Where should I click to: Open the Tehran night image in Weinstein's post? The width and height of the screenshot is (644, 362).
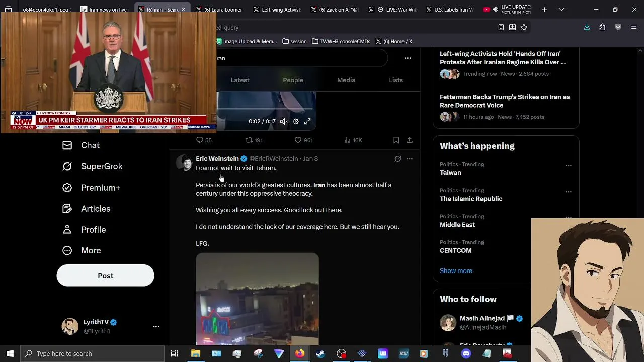[257, 299]
